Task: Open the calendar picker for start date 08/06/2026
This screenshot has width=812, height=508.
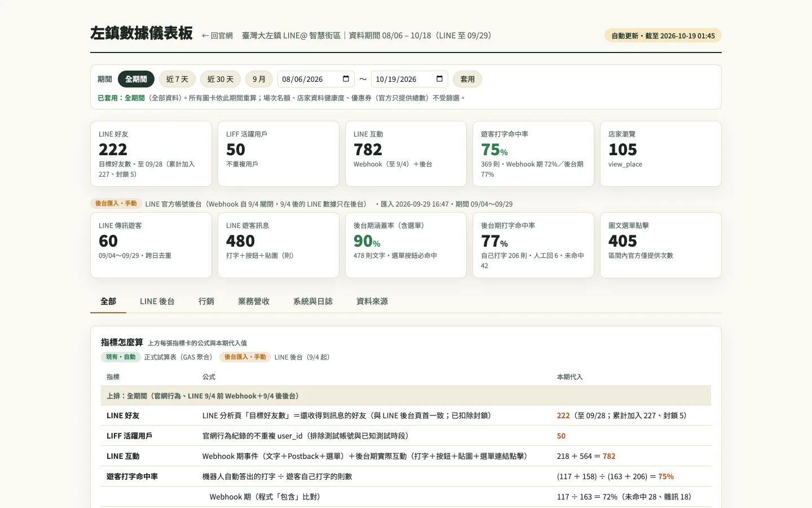Action: (x=346, y=79)
